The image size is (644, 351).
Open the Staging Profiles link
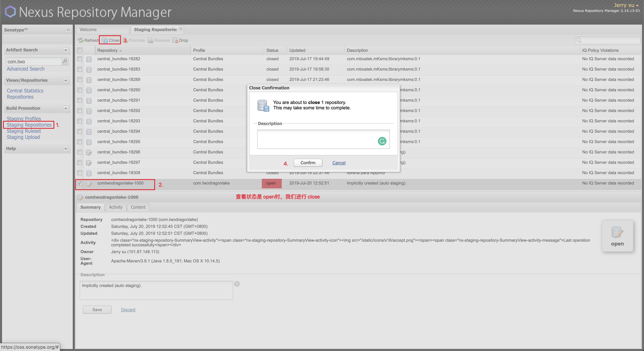click(24, 119)
